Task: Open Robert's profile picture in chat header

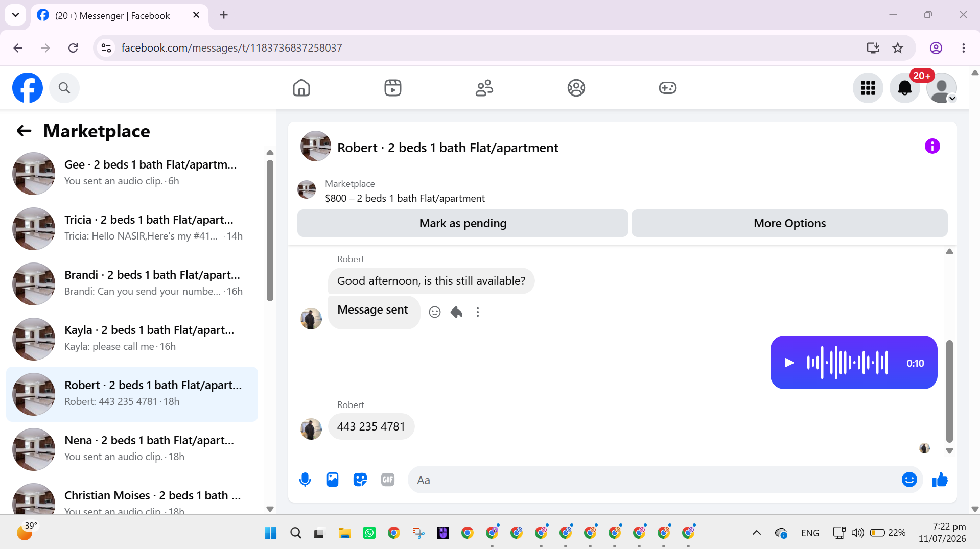Action: pos(315,147)
